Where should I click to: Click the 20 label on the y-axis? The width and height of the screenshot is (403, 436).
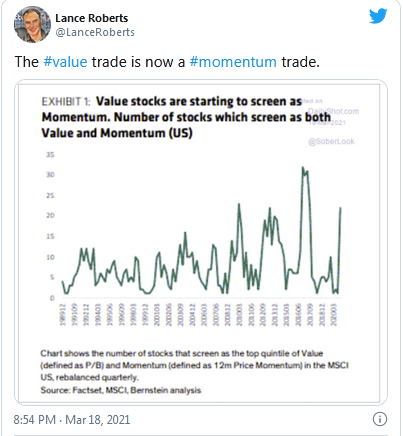(50, 216)
